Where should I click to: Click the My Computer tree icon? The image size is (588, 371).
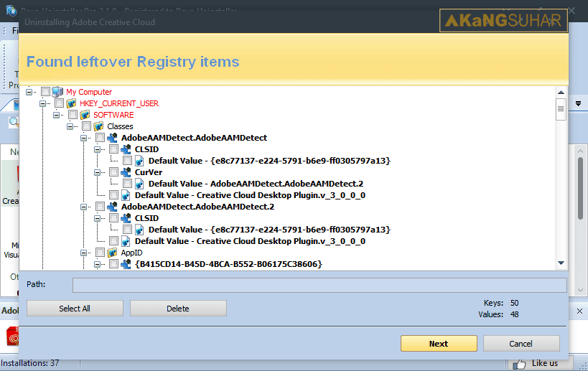(x=57, y=91)
